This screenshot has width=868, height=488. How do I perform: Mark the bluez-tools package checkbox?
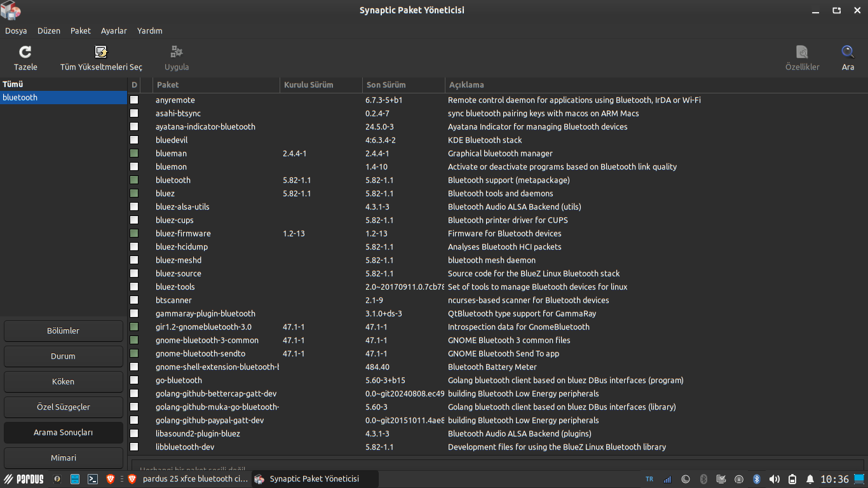134,287
